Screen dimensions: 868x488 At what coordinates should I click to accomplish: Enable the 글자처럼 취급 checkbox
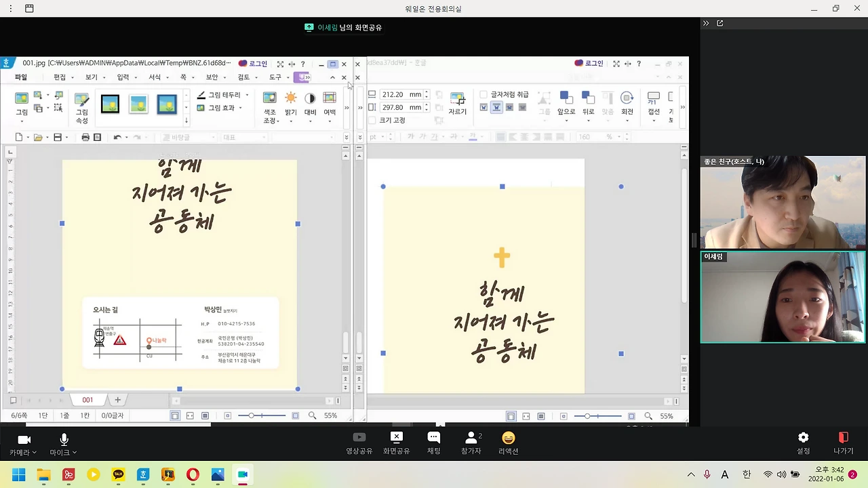click(484, 95)
